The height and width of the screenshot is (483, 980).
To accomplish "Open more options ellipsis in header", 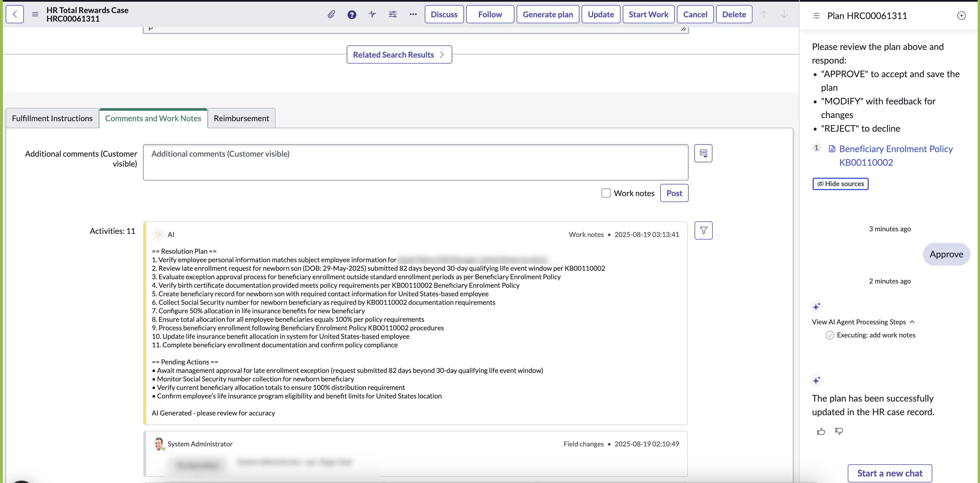I will [413, 14].
